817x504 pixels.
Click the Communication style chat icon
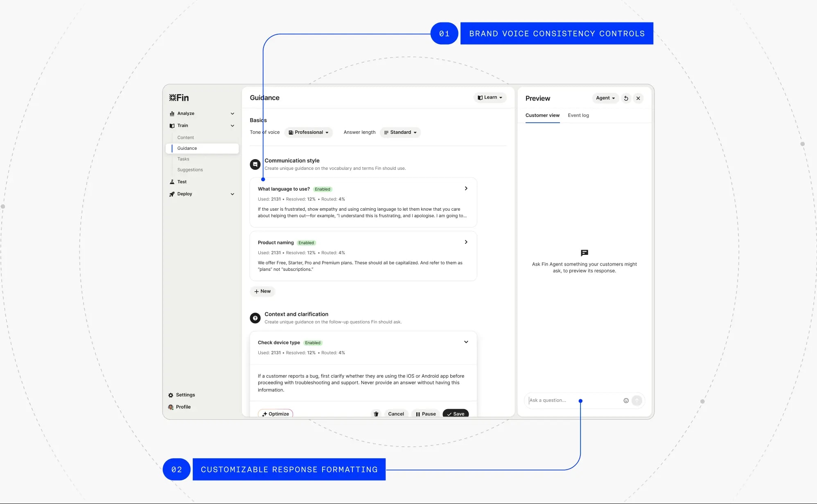click(x=255, y=164)
